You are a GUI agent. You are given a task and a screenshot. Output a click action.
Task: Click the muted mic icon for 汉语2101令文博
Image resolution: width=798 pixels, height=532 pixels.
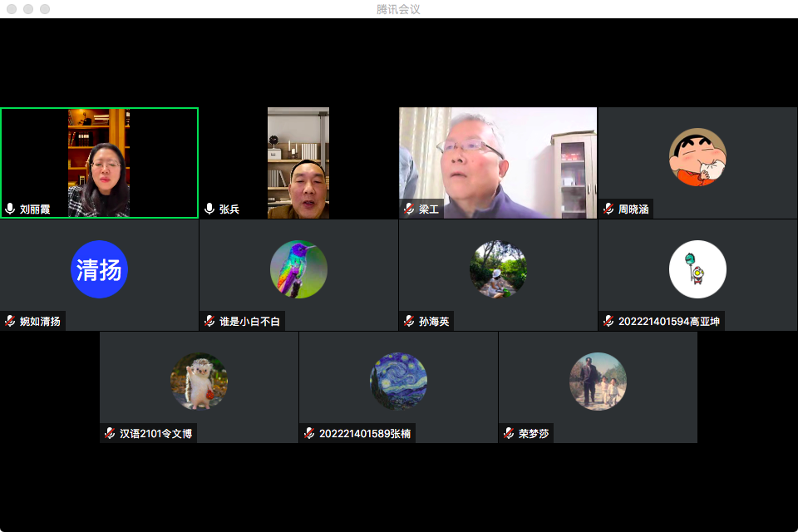(110, 433)
